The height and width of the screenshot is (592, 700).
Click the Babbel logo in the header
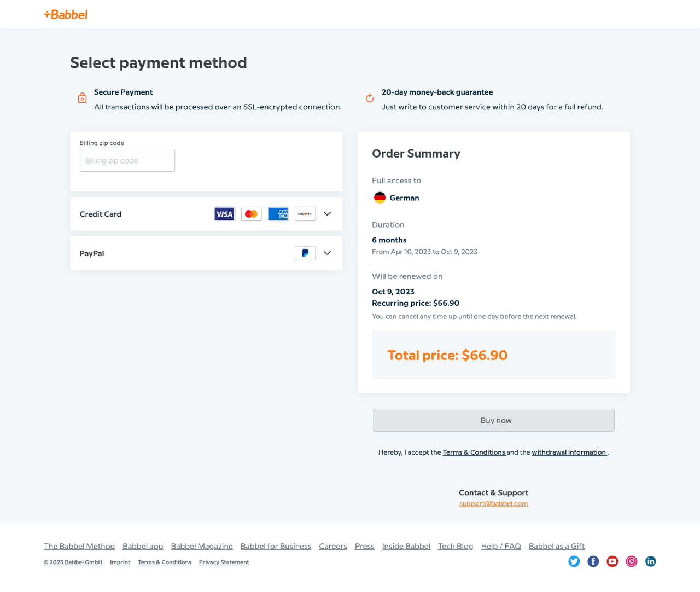click(65, 14)
